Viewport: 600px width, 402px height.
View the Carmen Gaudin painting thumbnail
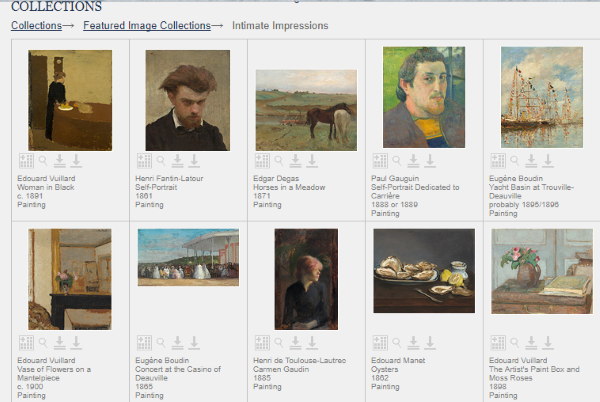tap(306, 279)
